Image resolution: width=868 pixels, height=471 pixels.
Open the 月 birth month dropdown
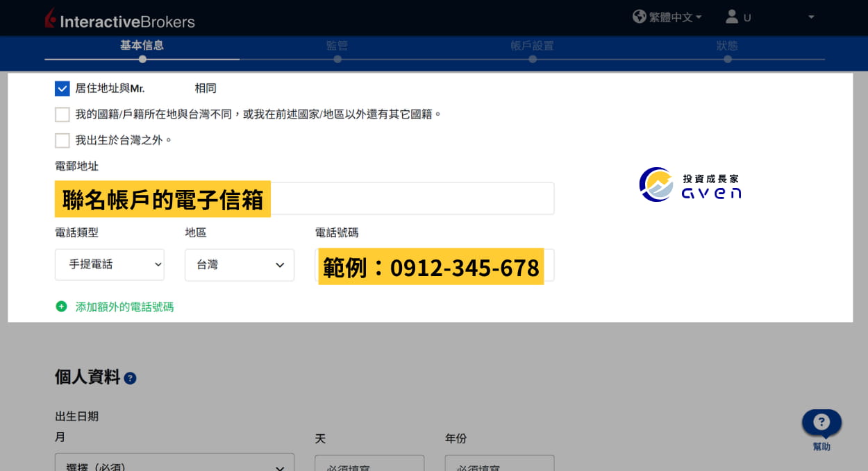[x=174, y=463]
